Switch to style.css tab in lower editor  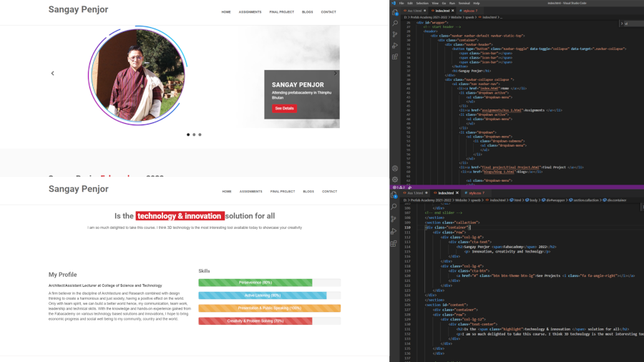475,193
